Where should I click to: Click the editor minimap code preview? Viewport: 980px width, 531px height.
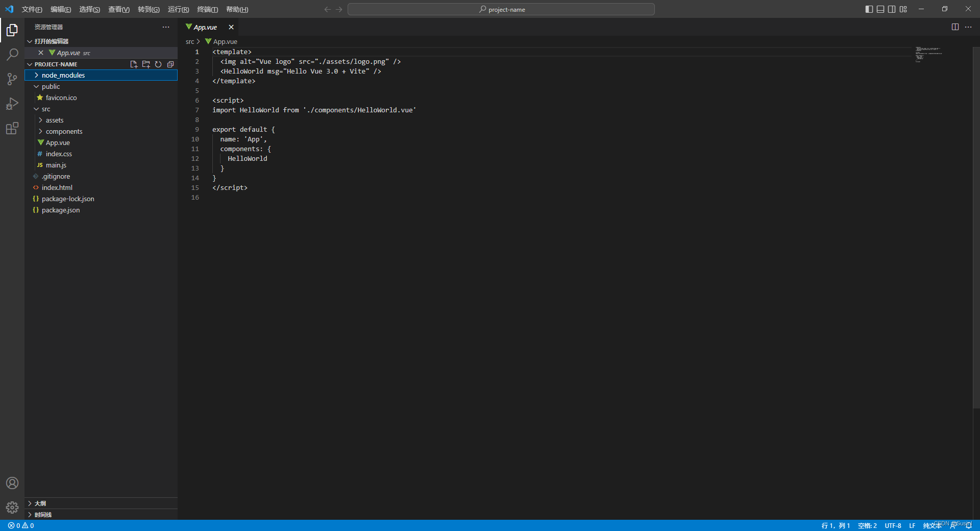tap(928, 54)
